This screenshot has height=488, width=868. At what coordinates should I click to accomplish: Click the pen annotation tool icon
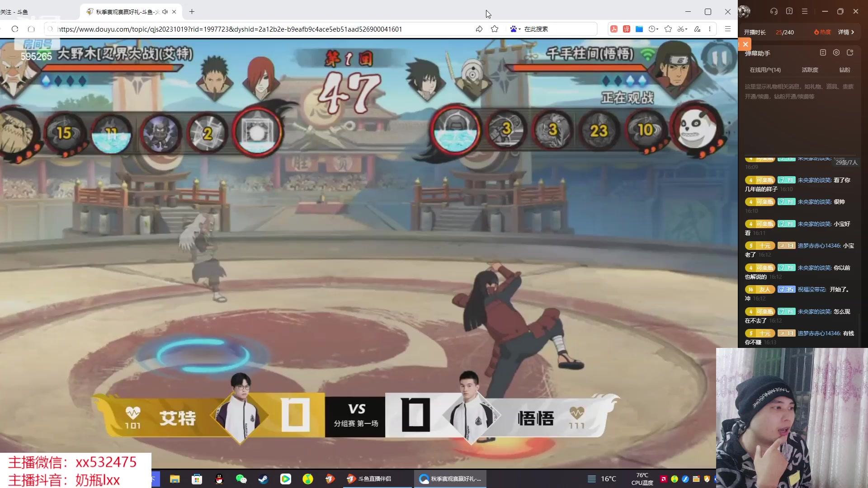(697, 29)
